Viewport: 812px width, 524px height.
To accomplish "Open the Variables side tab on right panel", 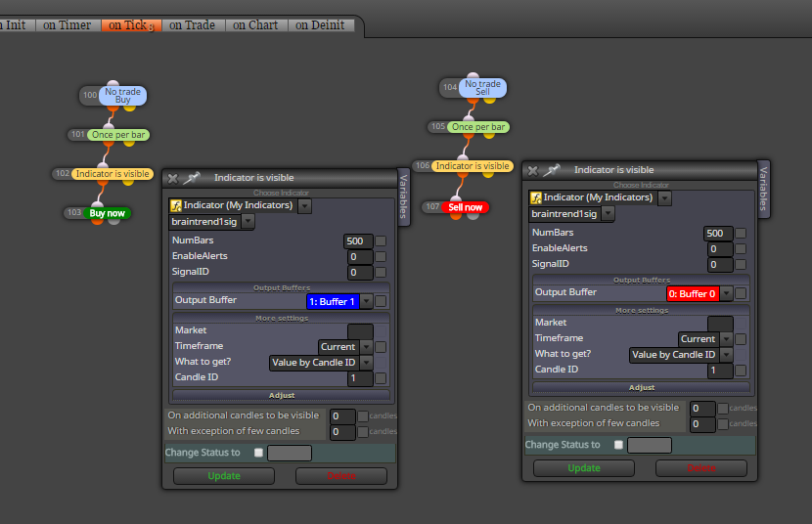I will click(x=763, y=189).
